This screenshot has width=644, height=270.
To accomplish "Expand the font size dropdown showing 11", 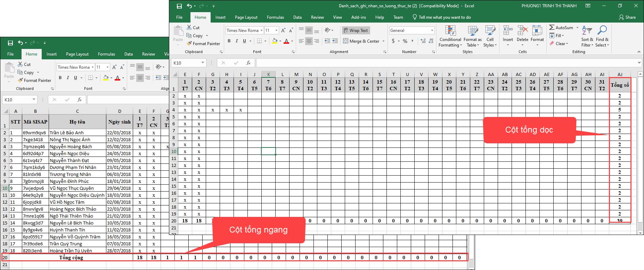I will pos(276,31).
